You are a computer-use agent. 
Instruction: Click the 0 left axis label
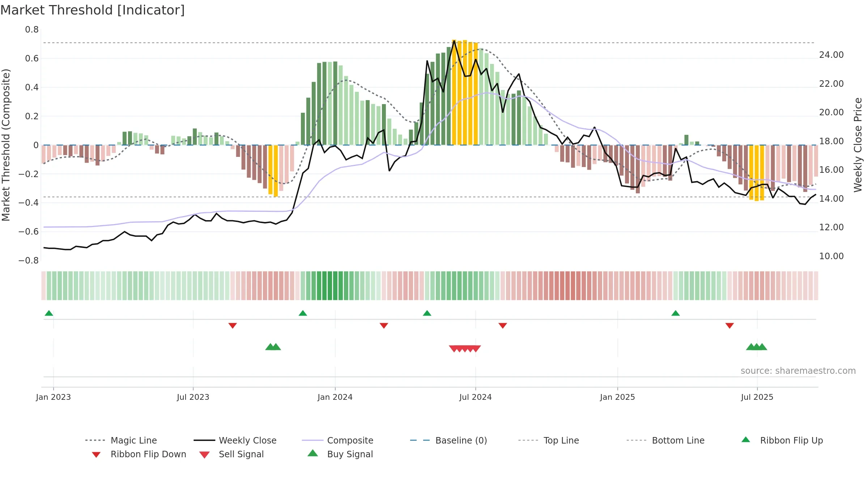pyautogui.click(x=36, y=145)
